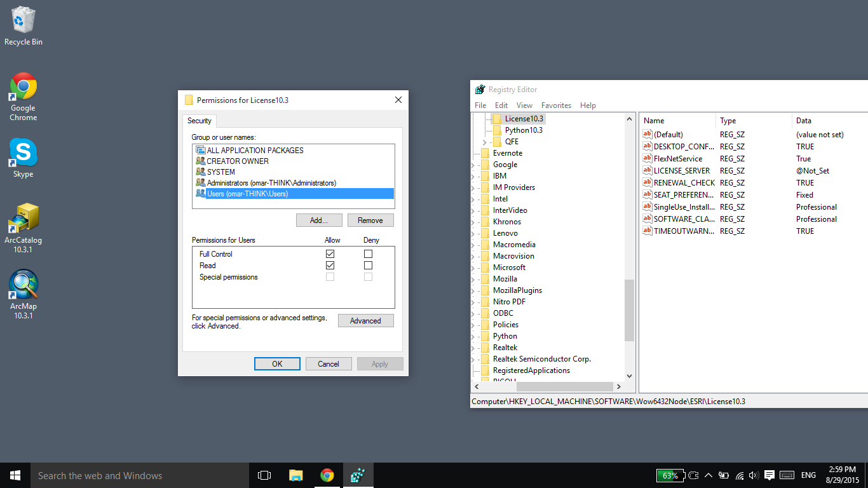Open the Help menu in Registry Editor
868x488 pixels.
(x=588, y=105)
